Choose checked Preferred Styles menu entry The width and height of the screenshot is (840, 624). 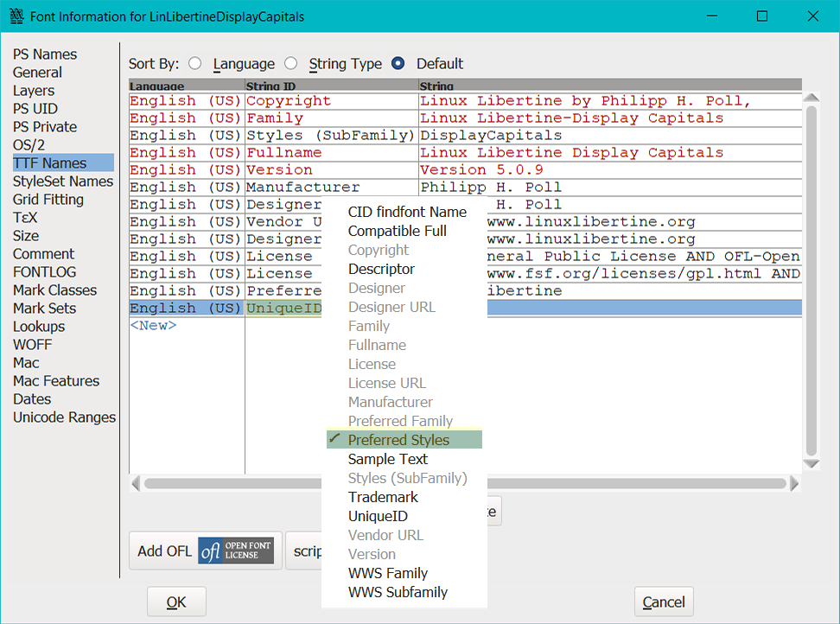pos(404,440)
